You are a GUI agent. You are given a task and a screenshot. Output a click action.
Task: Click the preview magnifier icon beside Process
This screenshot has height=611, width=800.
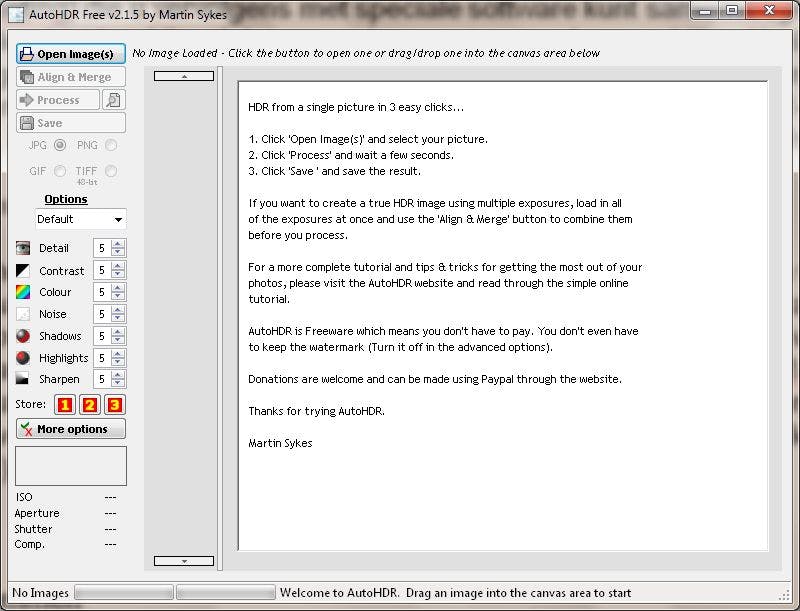[114, 100]
